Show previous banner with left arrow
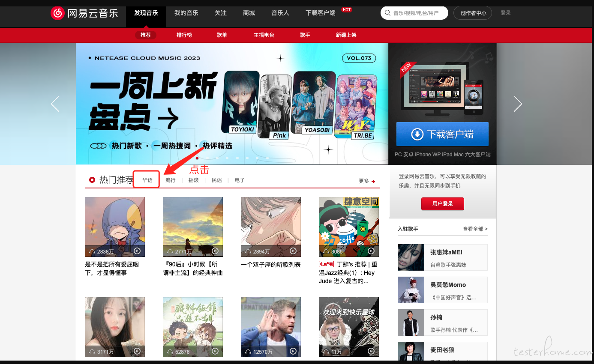This screenshot has width=594, height=364. [55, 104]
